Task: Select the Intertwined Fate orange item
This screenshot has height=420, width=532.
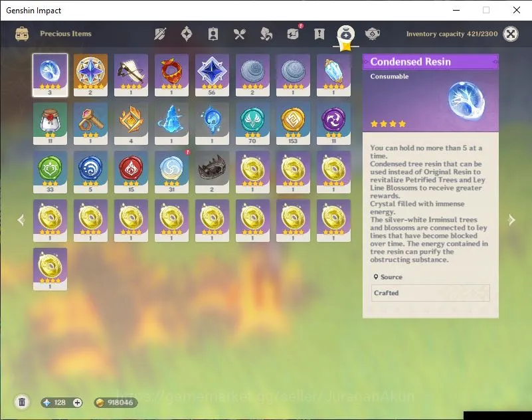Action: [90, 74]
